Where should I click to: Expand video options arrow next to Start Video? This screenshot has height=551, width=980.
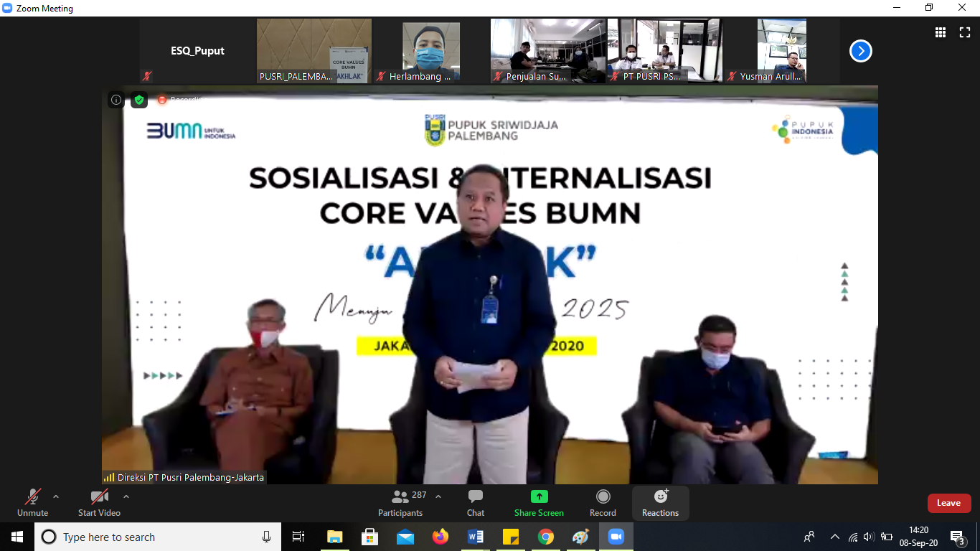(x=126, y=496)
